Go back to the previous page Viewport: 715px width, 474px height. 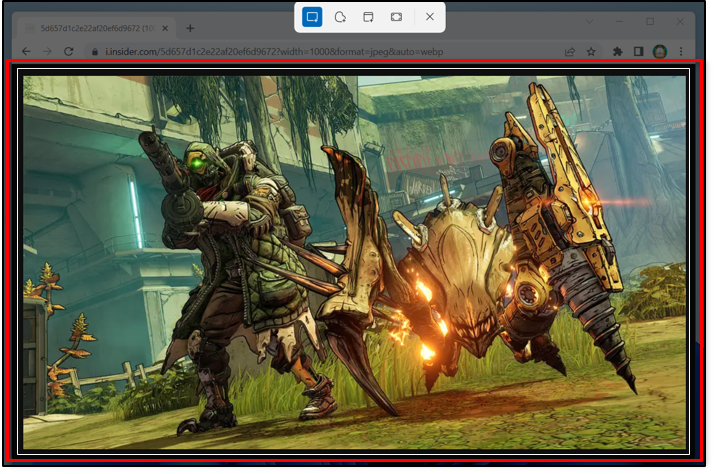pos(25,51)
